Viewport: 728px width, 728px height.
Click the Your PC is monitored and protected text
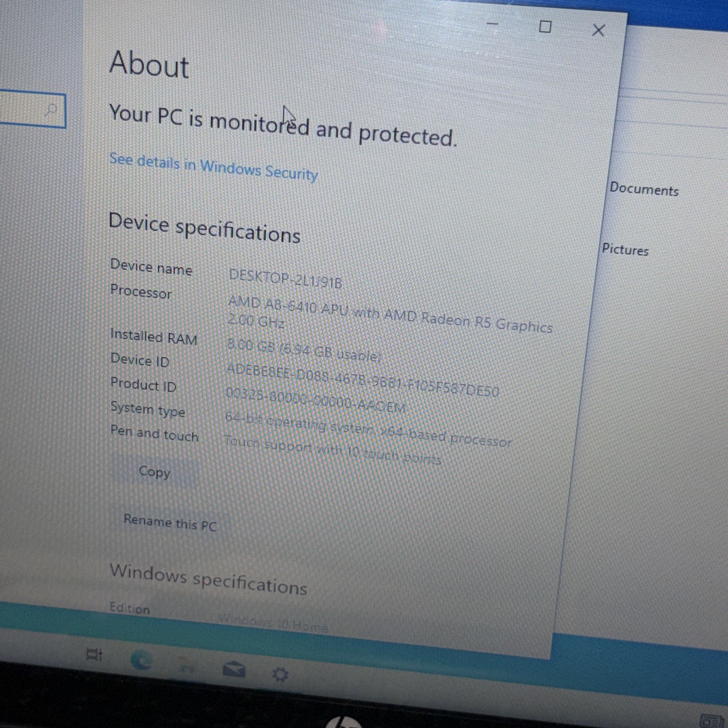point(283,125)
